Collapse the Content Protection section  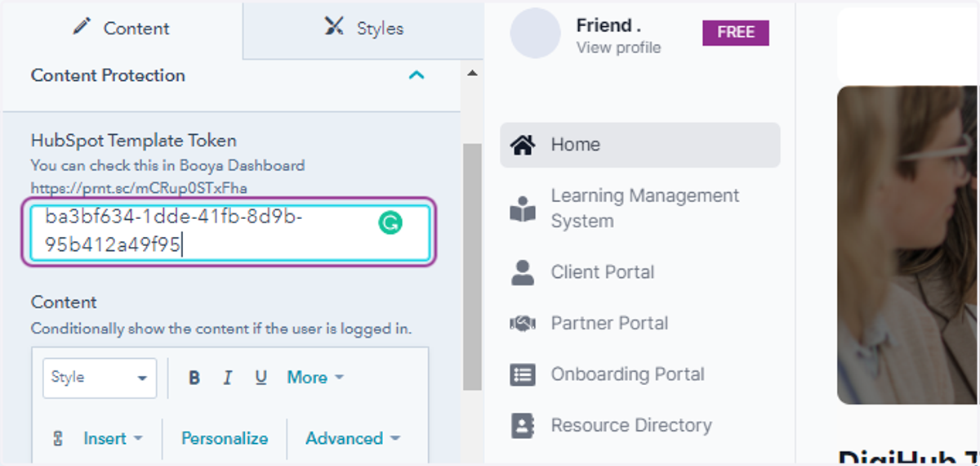tap(416, 75)
